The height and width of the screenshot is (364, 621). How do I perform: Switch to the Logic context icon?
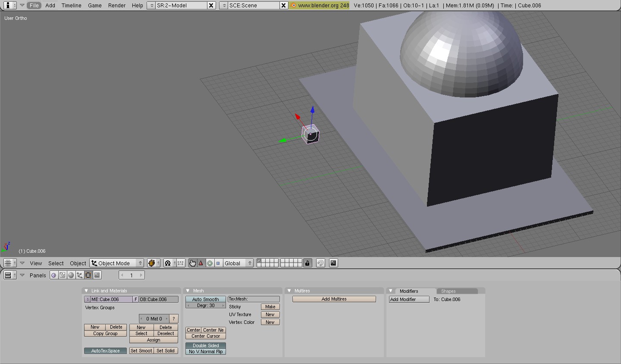[54, 275]
